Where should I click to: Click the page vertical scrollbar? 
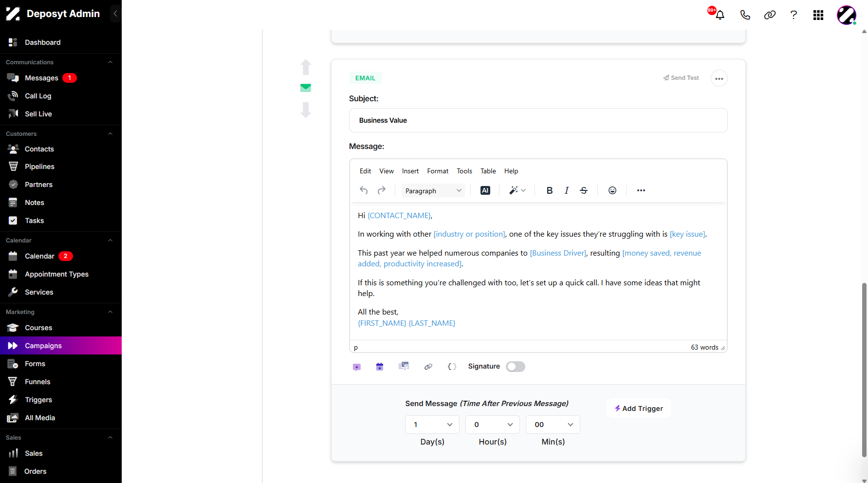pos(864,370)
